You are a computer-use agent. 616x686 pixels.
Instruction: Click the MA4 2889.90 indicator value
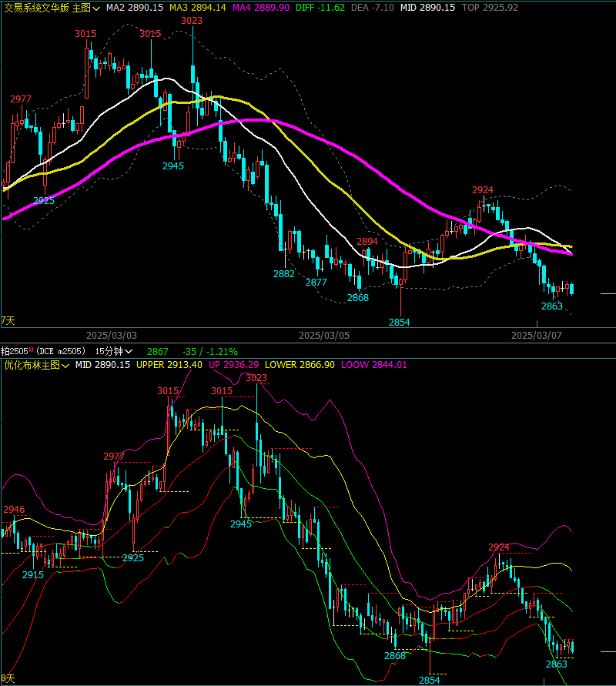[x=261, y=8]
